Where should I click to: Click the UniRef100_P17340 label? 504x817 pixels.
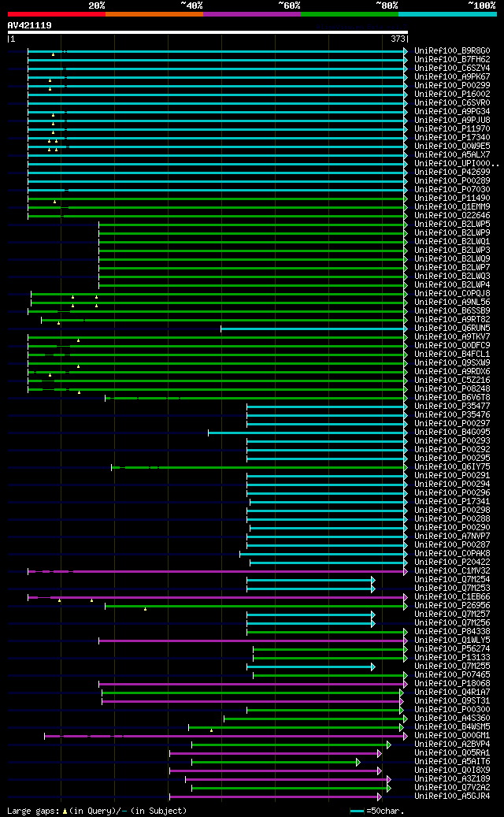pos(452,138)
